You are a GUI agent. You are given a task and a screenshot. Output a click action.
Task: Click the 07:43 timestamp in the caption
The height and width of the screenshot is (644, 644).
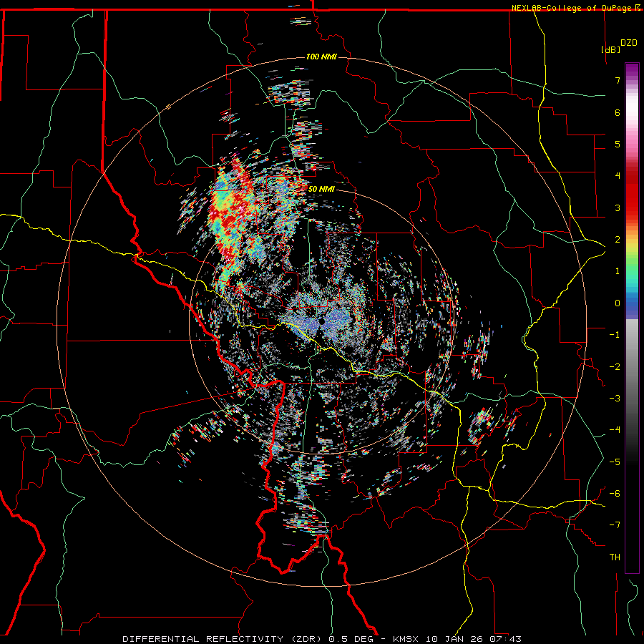(x=505, y=639)
